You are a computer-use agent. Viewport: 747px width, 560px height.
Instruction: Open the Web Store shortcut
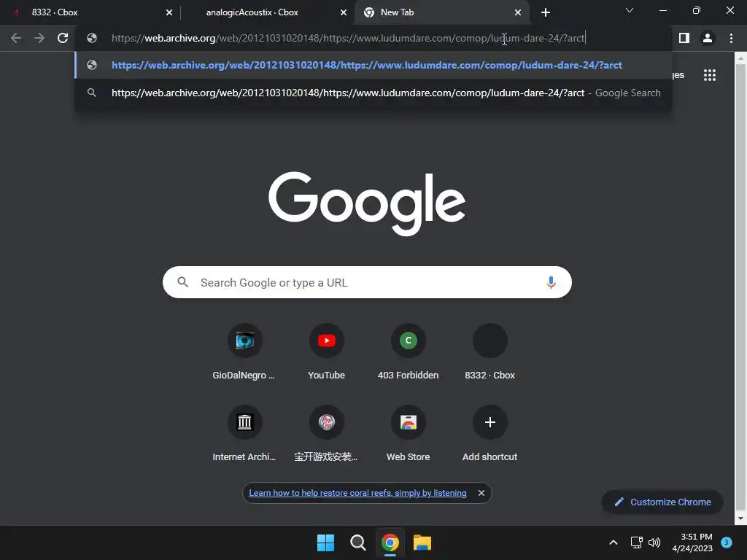[409, 434]
